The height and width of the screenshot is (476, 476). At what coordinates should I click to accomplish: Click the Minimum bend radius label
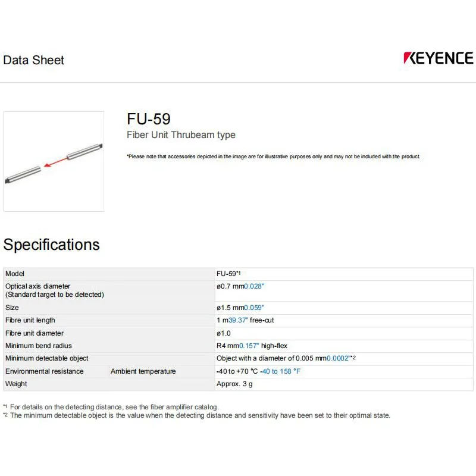tap(38, 346)
